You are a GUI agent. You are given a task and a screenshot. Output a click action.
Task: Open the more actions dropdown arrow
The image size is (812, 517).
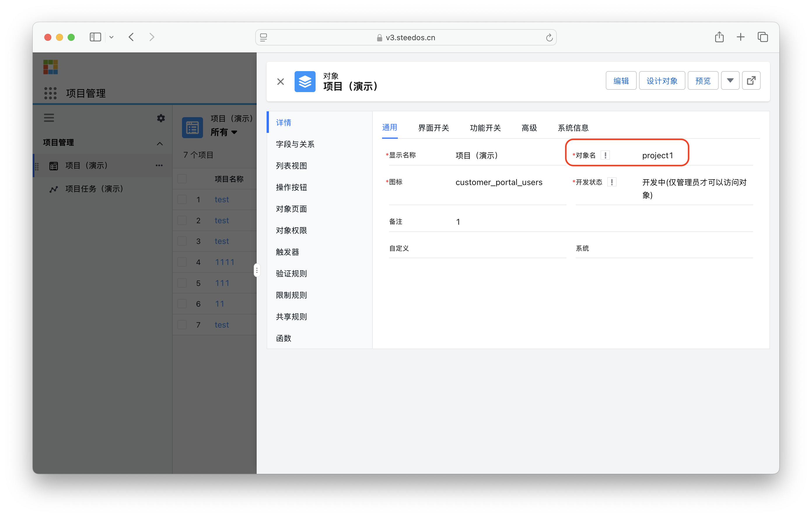tap(730, 80)
